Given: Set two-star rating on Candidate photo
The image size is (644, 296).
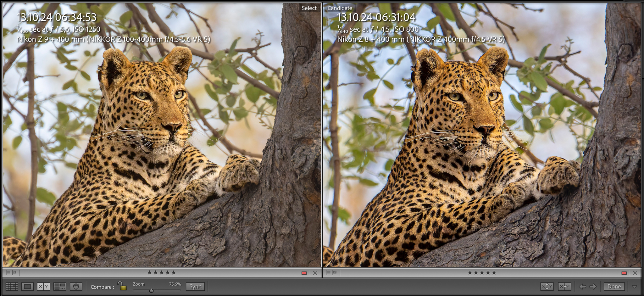Looking at the screenshot, I should (x=476, y=272).
